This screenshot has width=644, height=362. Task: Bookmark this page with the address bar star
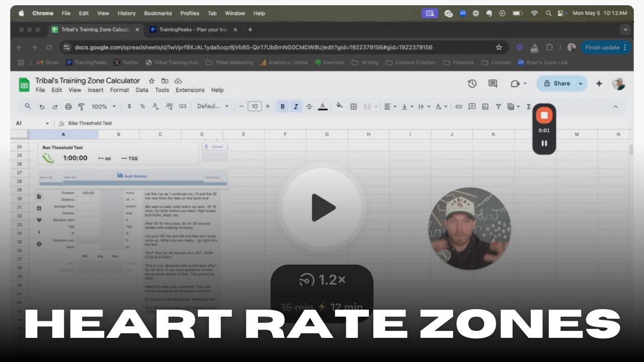click(x=499, y=47)
